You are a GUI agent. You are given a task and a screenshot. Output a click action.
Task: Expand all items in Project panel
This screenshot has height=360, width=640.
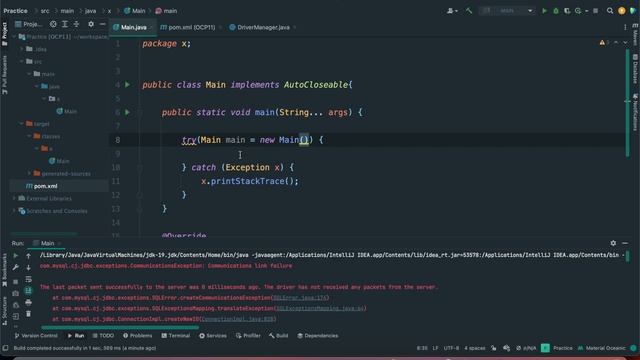click(x=65, y=24)
